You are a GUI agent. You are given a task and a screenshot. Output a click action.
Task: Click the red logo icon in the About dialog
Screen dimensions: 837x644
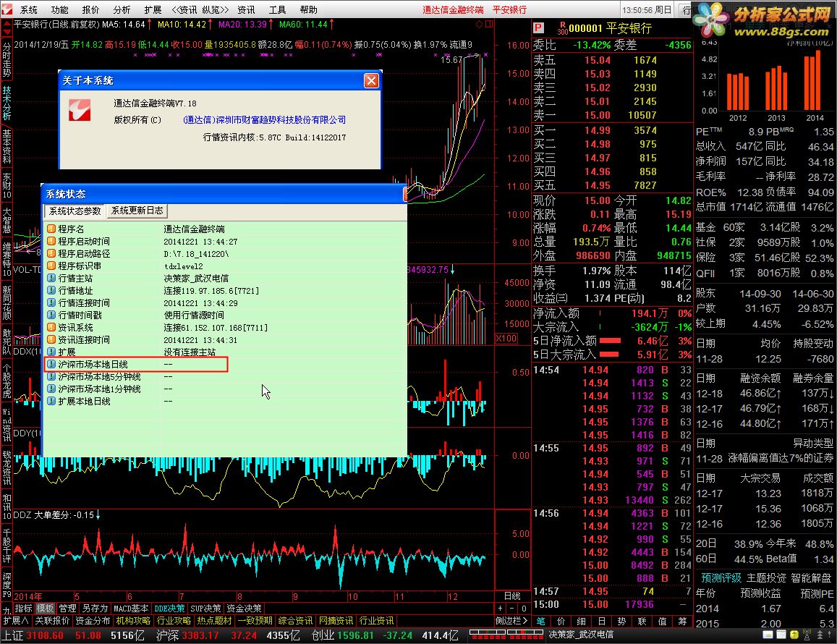click(x=80, y=110)
